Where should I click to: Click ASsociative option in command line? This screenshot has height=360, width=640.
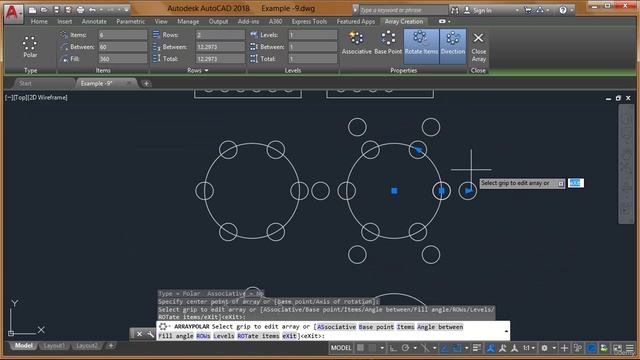[x=336, y=327]
